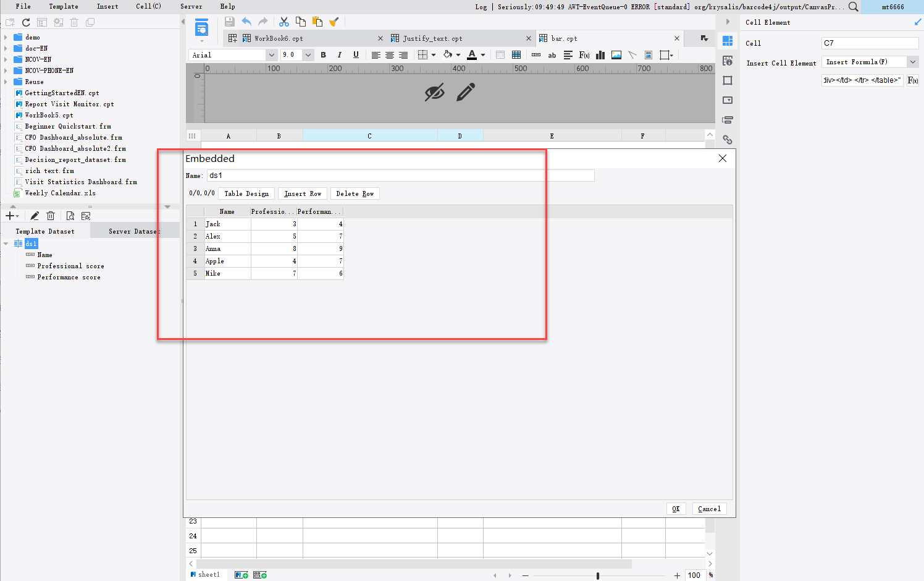Click the Insert Row button

302,193
